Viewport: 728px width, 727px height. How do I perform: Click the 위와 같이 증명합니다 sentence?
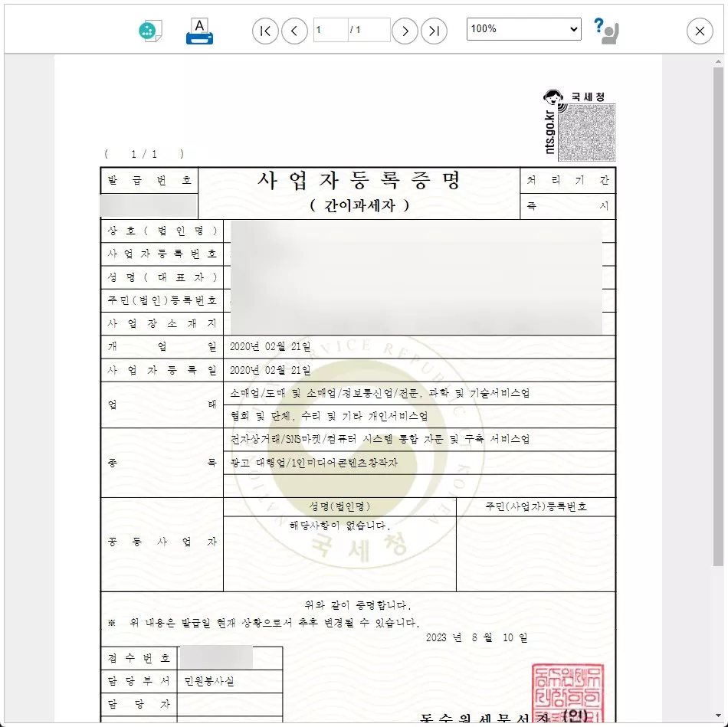[x=358, y=605]
